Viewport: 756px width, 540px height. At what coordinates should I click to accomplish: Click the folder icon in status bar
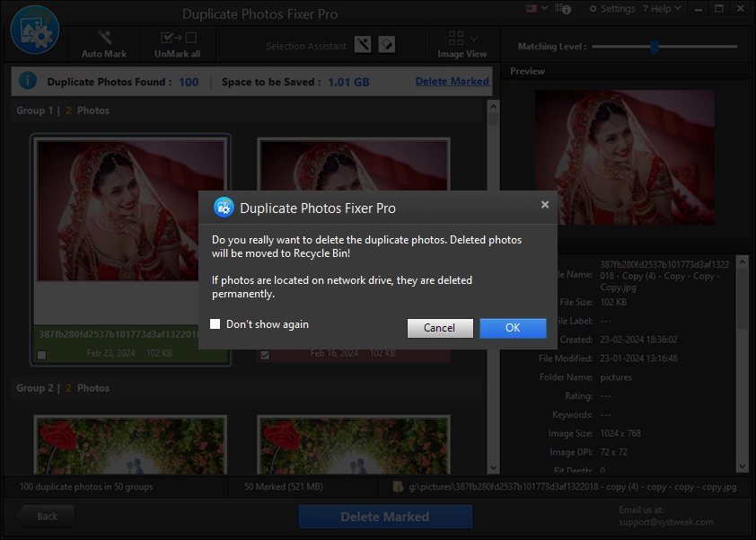(x=398, y=487)
